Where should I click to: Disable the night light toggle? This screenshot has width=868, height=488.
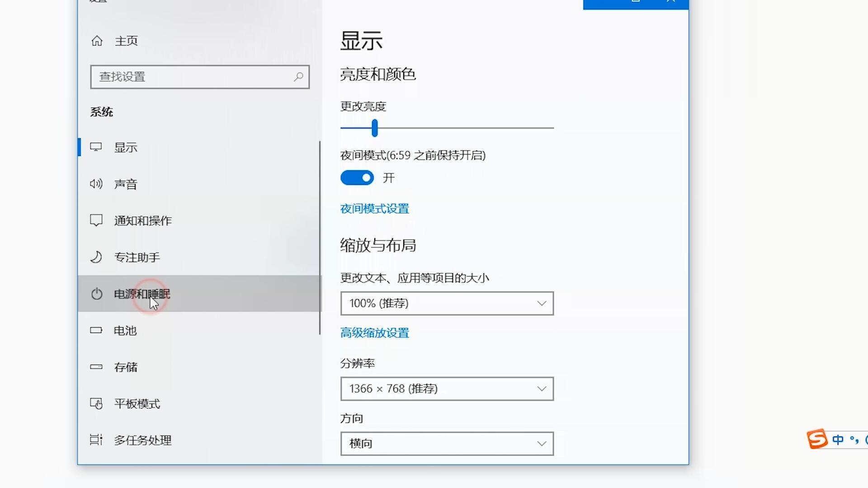pyautogui.click(x=357, y=178)
